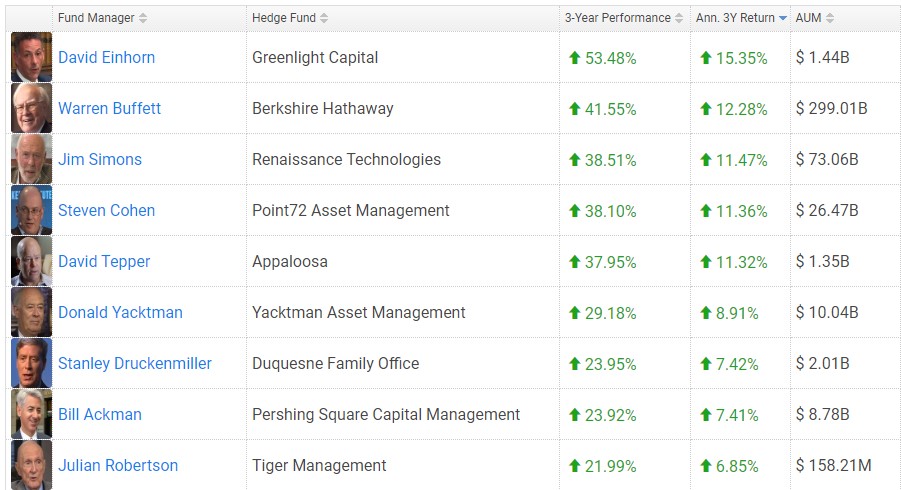This screenshot has width=901, height=490.
Task: Click Bill Ackman's name
Action: 100,415
